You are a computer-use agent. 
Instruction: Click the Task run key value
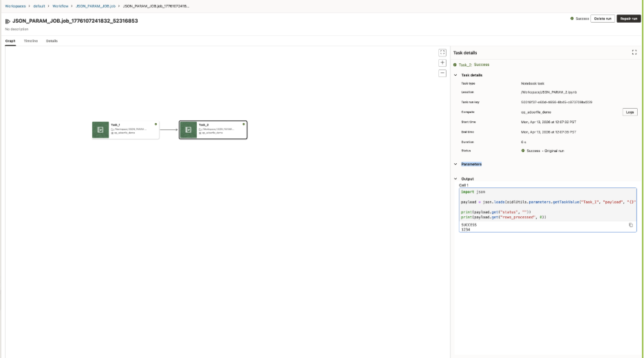pyautogui.click(x=557, y=103)
